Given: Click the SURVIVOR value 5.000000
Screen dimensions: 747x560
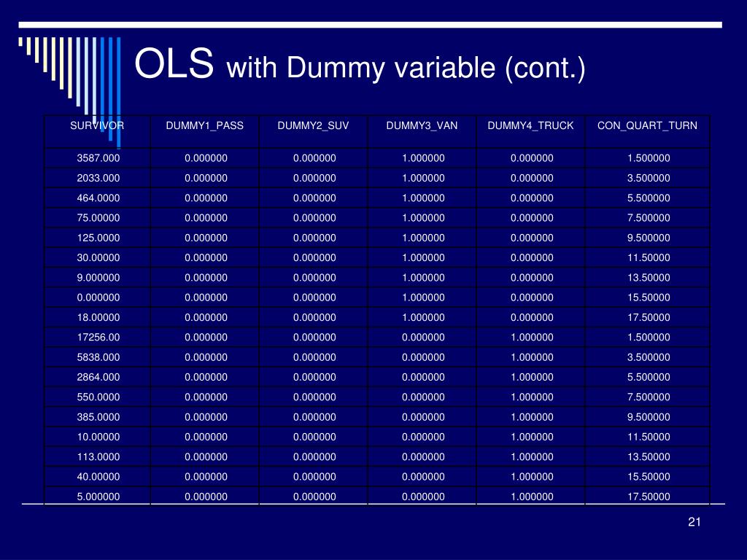Looking at the screenshot, I should (98, 497).
